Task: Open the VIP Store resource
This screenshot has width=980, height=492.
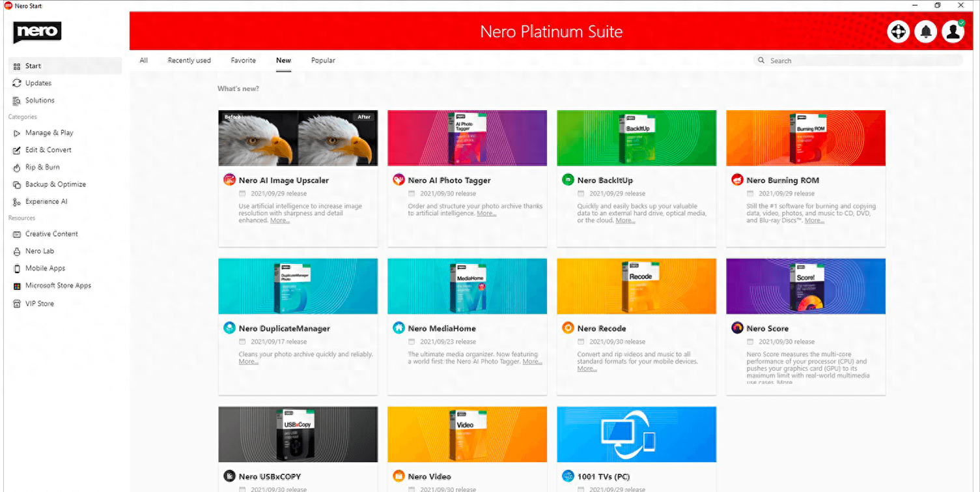Action: pos(39,304)
